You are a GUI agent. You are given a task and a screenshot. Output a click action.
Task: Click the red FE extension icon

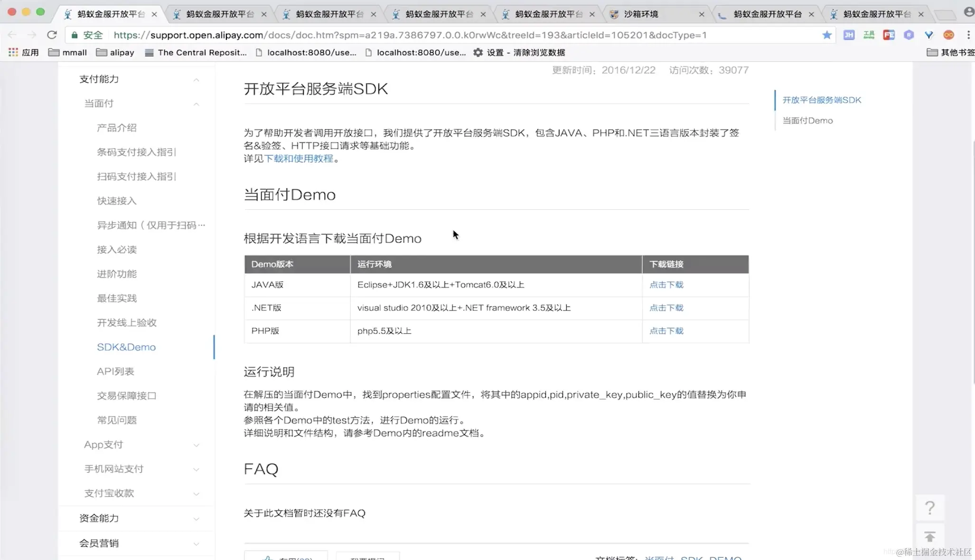(889, 35)
